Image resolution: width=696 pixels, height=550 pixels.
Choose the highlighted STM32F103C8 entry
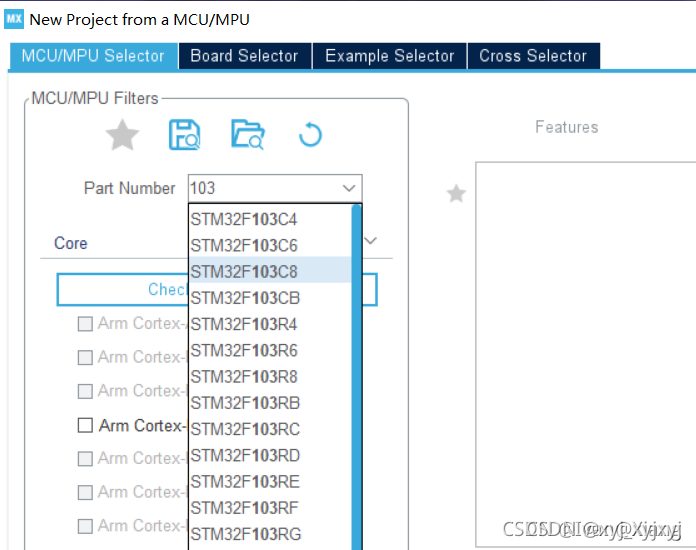(x=270, y=272)
